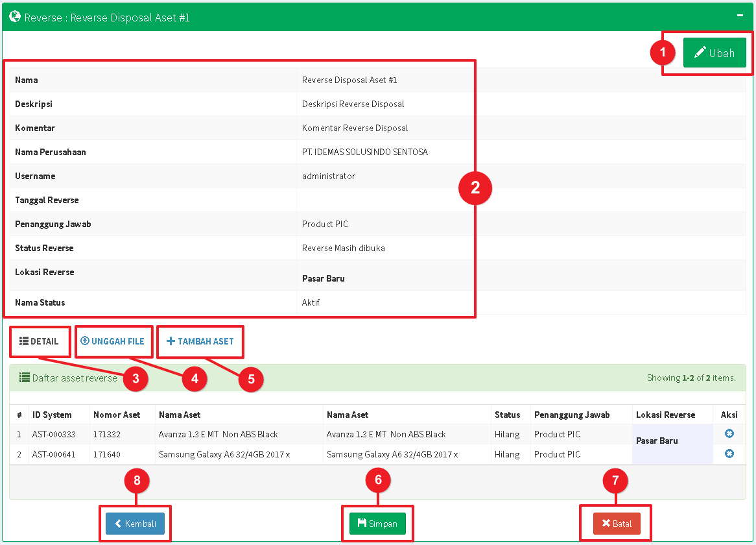Cancel using the Batal button
This screenshot has height=545, width=756.
click(x=617, y=524)
